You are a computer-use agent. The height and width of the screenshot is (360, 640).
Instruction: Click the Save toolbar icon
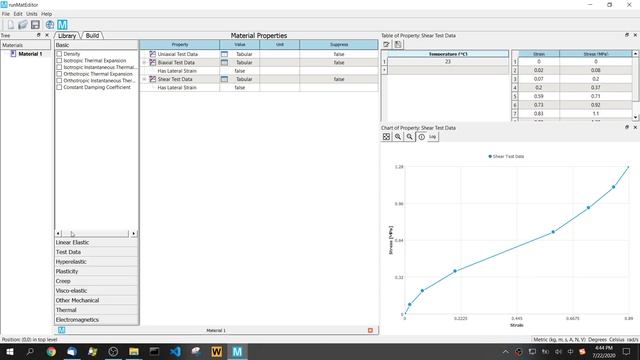pyautogui.click(x=35, y=24)
